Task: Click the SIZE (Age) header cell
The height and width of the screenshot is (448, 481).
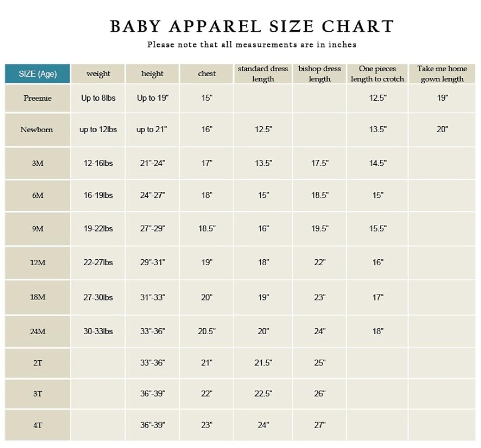Action: click(x=38, y=74)
